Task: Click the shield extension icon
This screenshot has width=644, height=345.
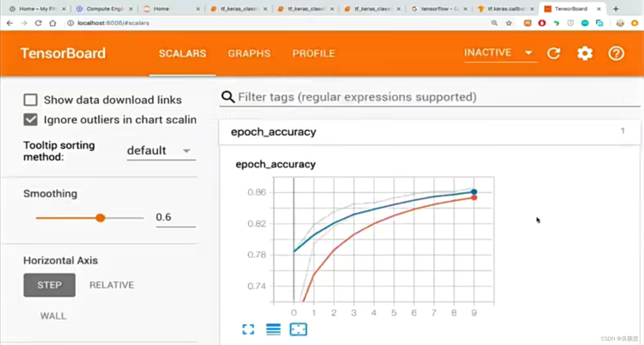Action: click(x=571, y=23)
